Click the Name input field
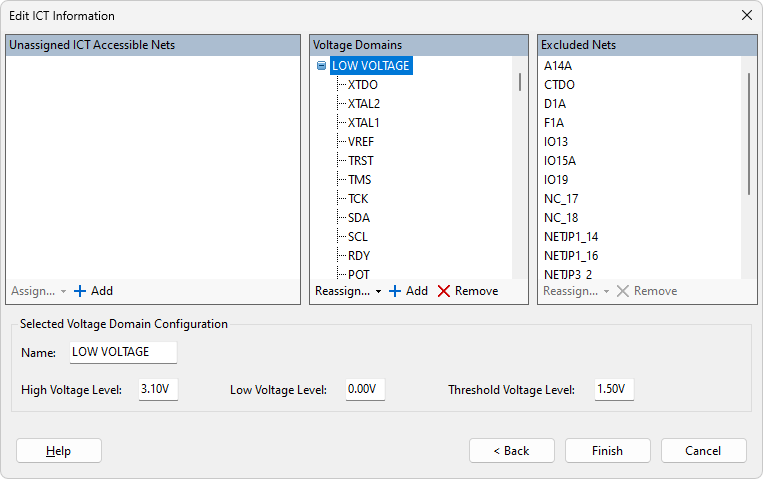The width and height of the screenshot is (763, 479). point(122,352)
